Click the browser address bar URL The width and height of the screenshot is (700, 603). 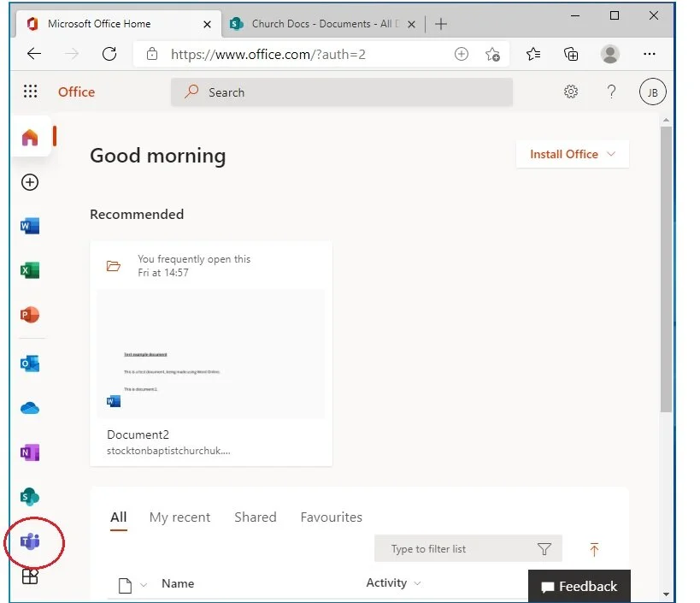click(268, 55)
